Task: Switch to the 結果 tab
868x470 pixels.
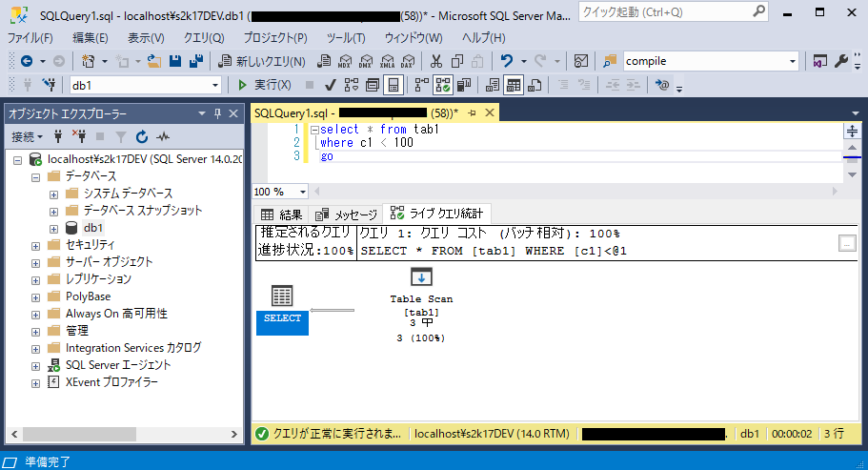Action: point(281,215)
